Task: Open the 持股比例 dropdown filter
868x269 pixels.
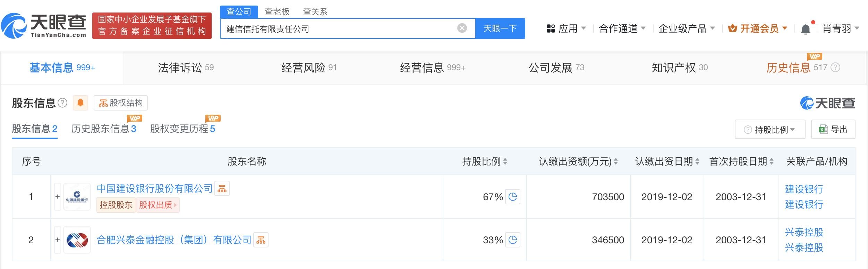Action: [769, 130]
